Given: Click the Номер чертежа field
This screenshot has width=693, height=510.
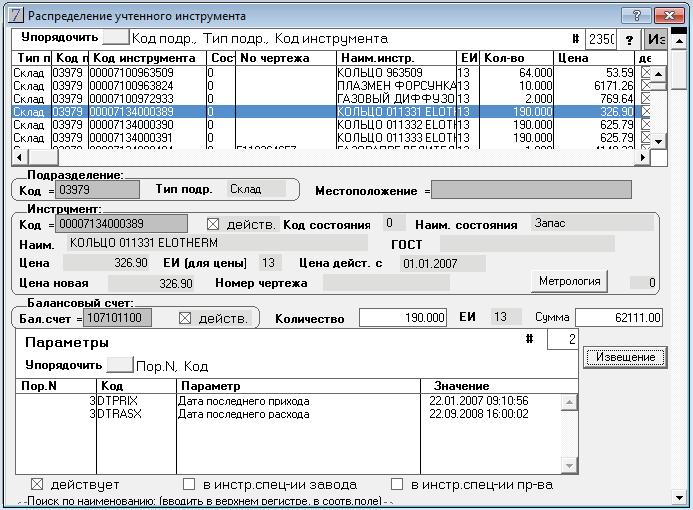Looking at the screenshot, I should 386,283.
